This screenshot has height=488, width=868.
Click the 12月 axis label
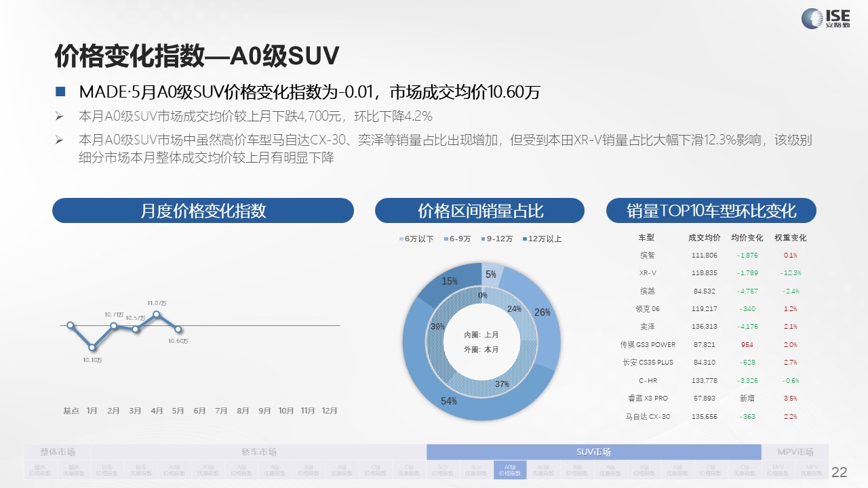pyautogui.click(x=329, y=411)
